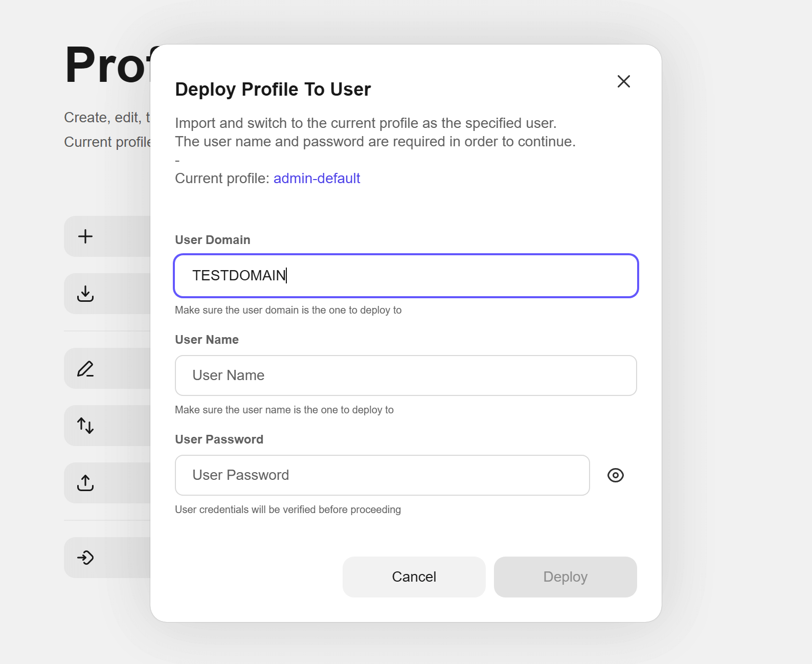This screenshot has width=812, height=664.
Task: Open the admin-default profile link
Action: [x=317, y=179]
